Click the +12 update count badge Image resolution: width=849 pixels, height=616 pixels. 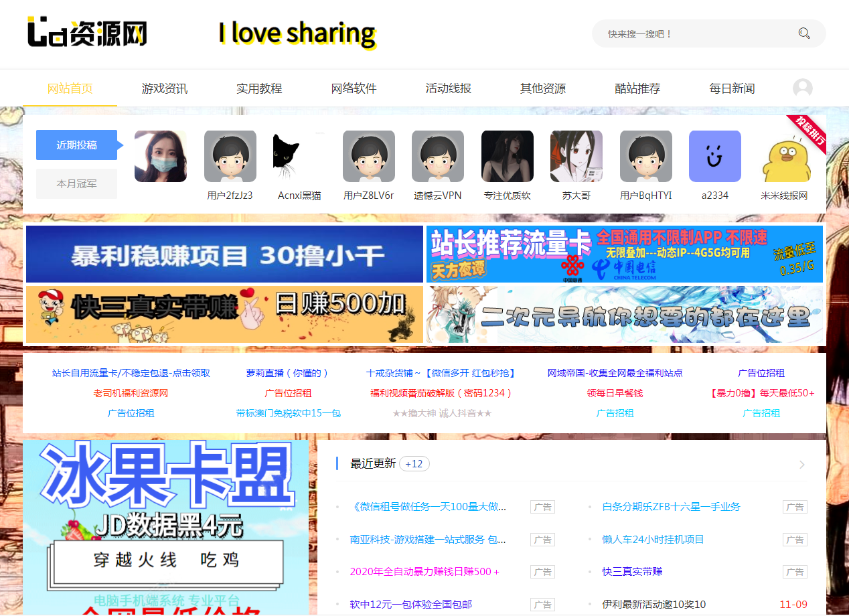414,464
